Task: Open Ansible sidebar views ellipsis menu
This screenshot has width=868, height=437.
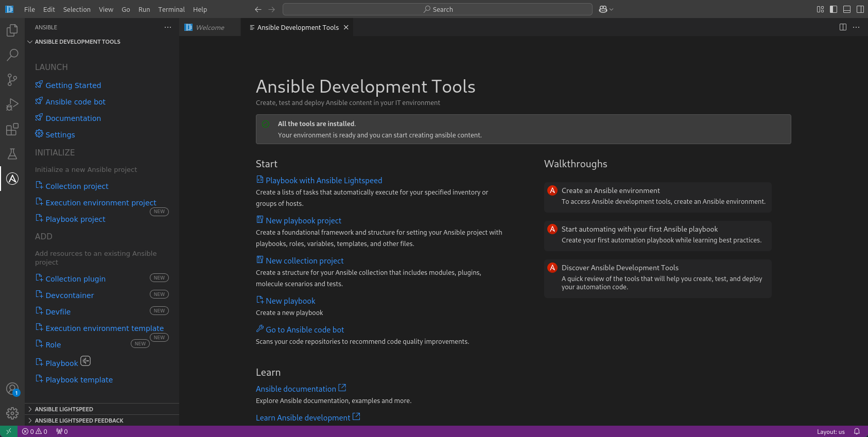Action: tap(168, 27)
